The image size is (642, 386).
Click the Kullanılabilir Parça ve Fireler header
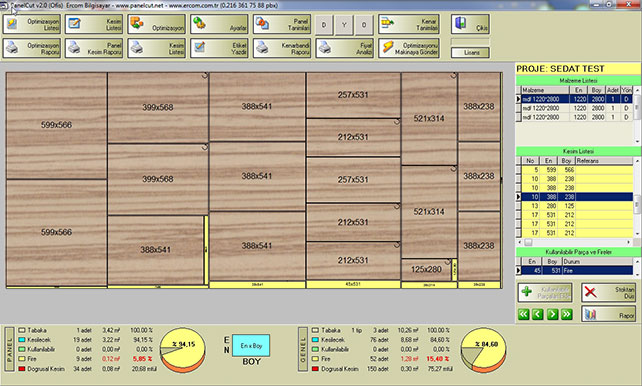(578, 252)
